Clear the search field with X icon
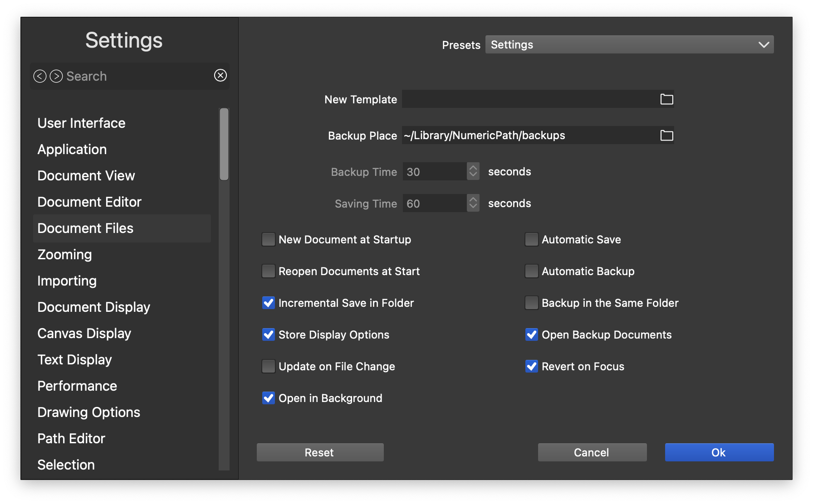 [x=220, y=75]
